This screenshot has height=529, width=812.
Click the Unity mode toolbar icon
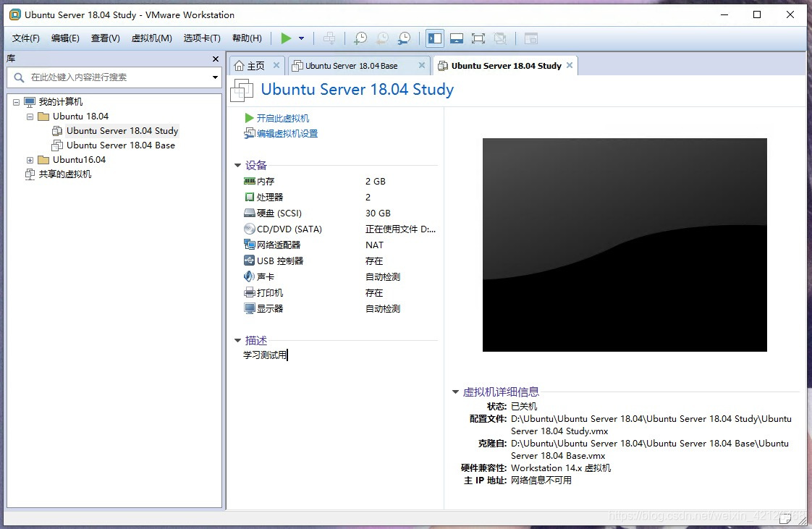500,38
